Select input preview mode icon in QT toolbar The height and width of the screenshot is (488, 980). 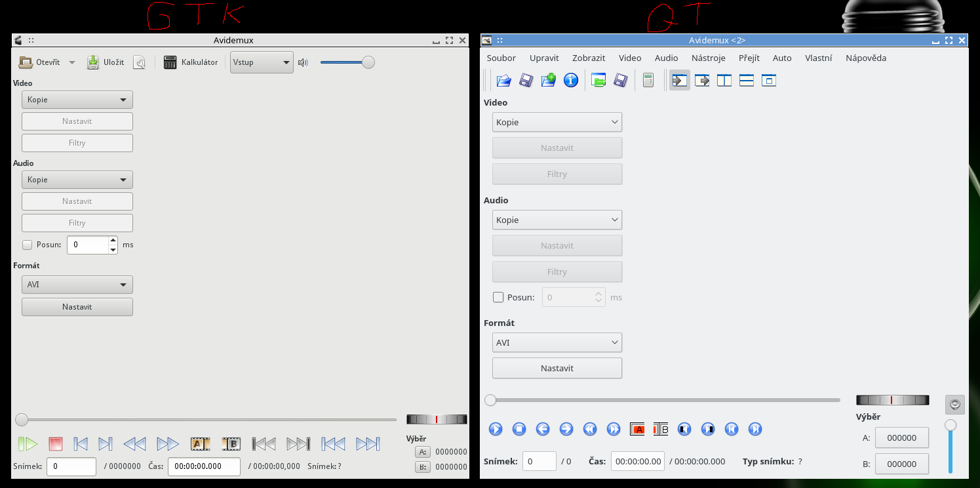click(680, 81)
